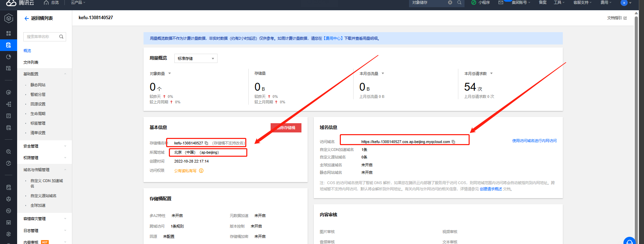Expand the 费用 billing dropdown
Screen dimensions: 644x244
click(x=606, y=2)
